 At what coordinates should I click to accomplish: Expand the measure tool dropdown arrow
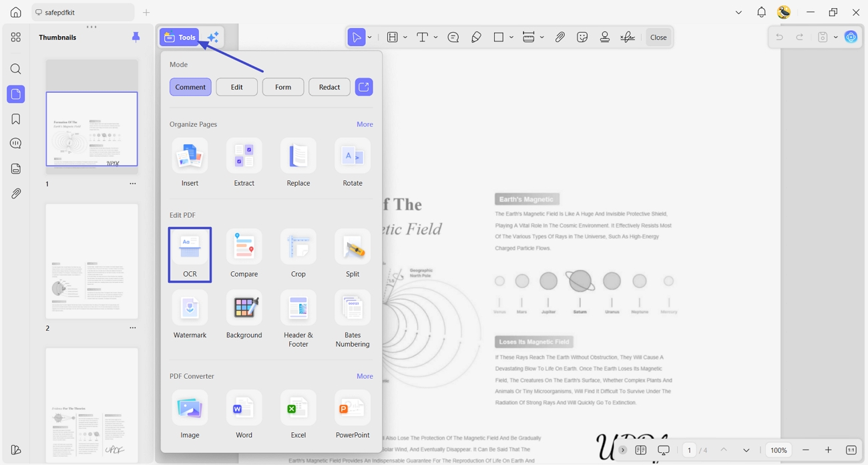click(542, 37)
